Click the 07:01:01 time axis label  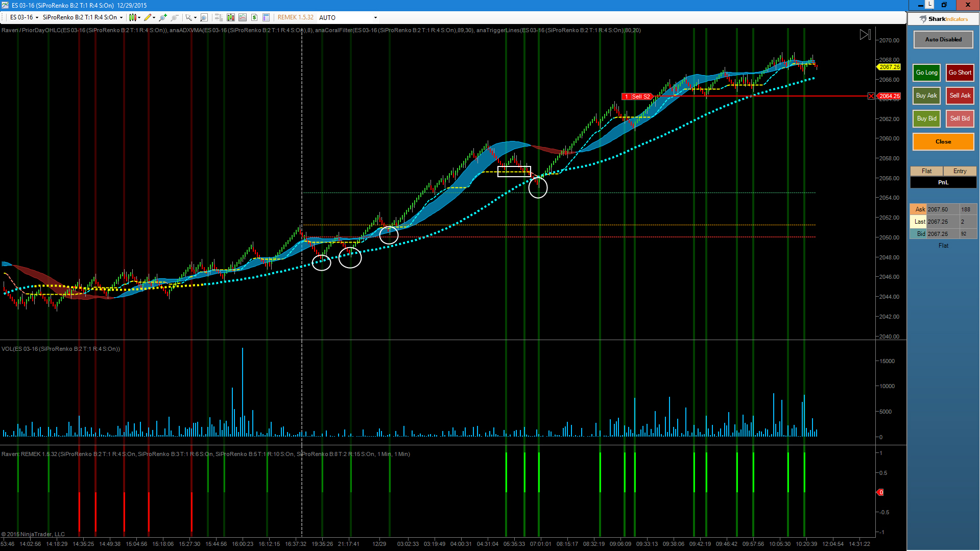[540, 544]
